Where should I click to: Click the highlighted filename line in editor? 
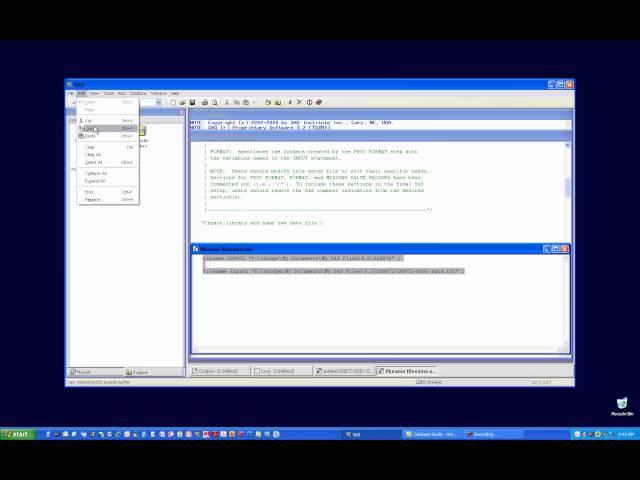(333, 271)
